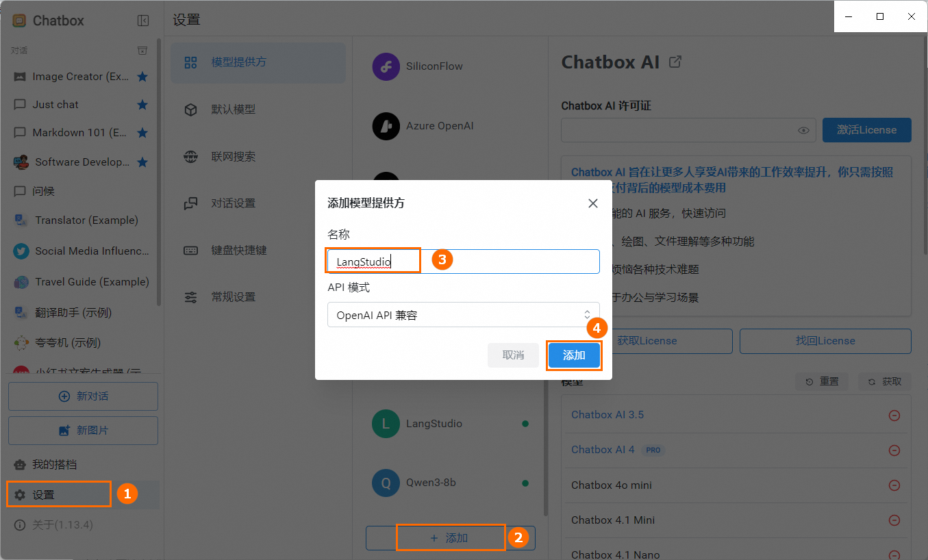Remove Chatbox 4o mini model
The width and height of the screenshot is (928, 560).
coord(894,485)
